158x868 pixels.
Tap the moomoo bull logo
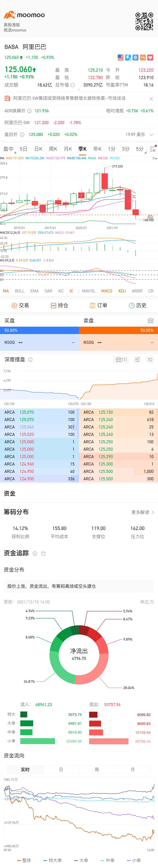9,15
